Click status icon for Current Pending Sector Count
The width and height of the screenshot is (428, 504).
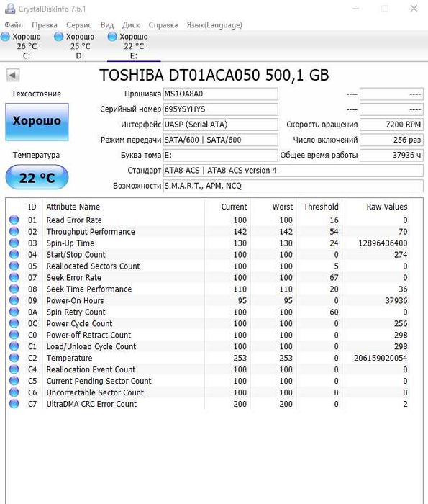[14, 381]
